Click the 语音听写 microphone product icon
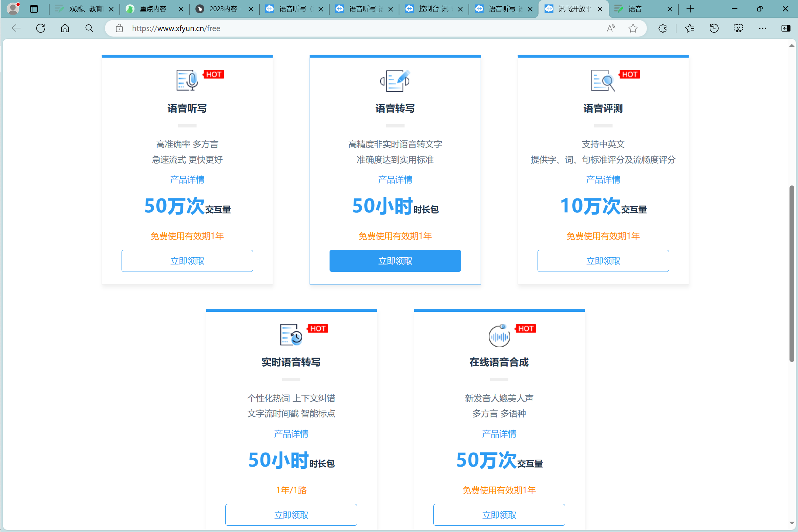The height and width of the screenshot is (532, 798). point(187,80)
